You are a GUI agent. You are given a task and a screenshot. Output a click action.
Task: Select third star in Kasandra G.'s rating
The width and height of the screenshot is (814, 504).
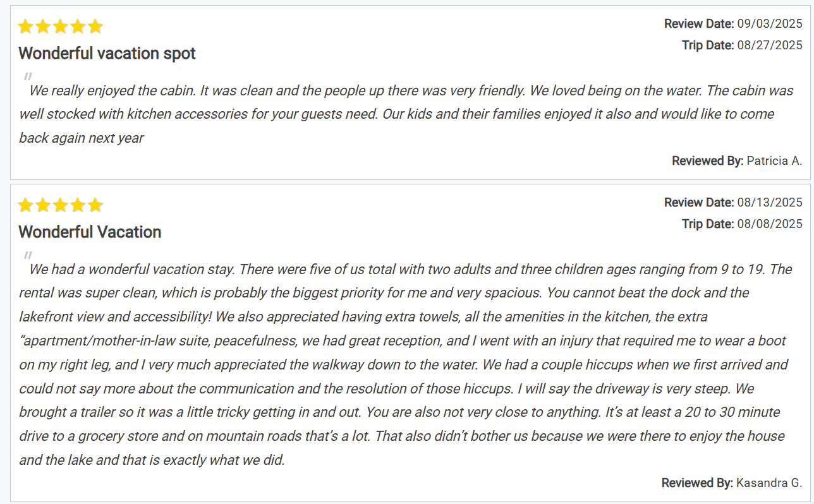pos(60,205)
